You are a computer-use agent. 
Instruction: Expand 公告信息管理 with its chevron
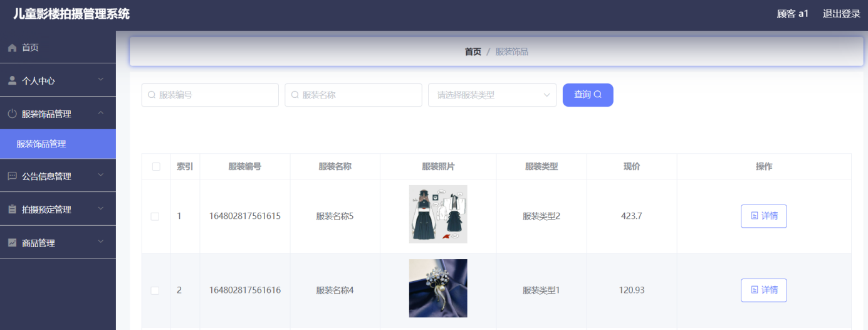[101, 175]
